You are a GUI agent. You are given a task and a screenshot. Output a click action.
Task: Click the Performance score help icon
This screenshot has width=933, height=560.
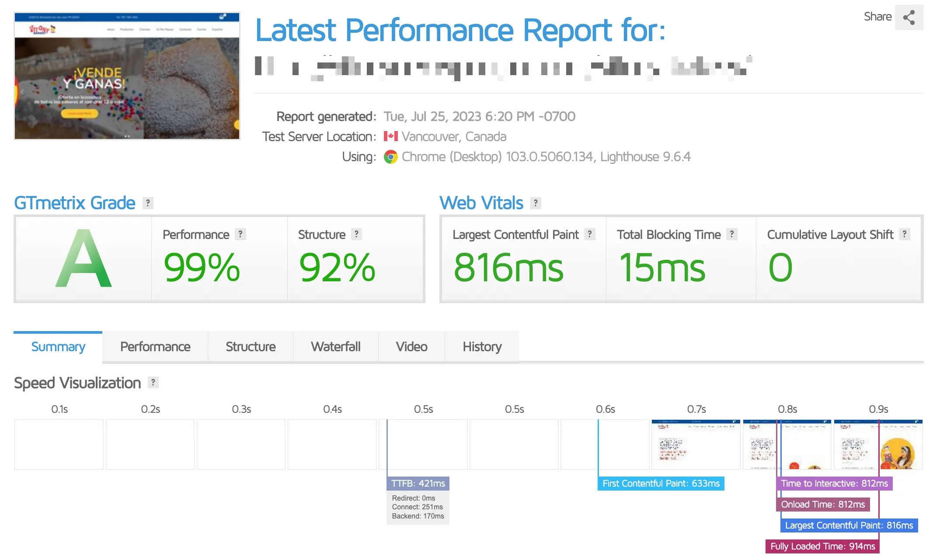click(240, 234)
